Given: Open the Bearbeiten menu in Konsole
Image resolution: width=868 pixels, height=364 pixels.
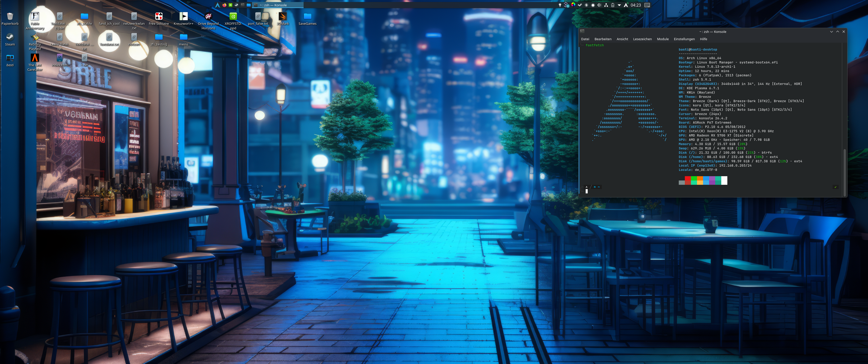Looking at the screenshot, I should pyautogui.click(x=603, y=39).
